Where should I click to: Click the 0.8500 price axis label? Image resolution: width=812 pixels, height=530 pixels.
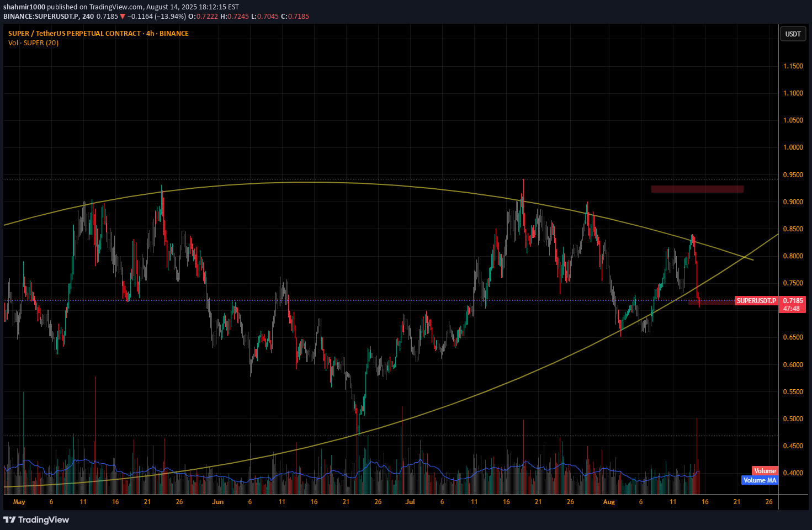pyautogui.click(x=793, y=229)
